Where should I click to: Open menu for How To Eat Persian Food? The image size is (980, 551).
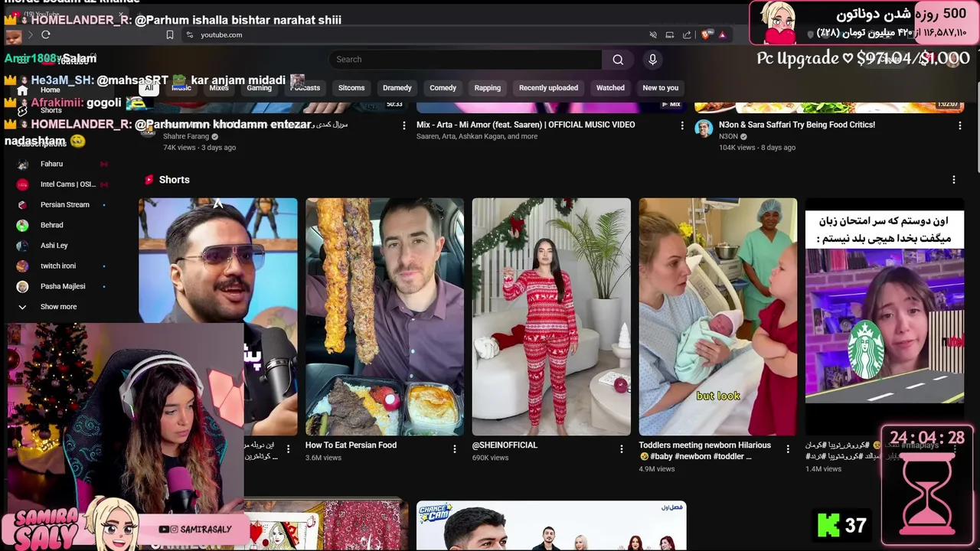coord(454,449)
